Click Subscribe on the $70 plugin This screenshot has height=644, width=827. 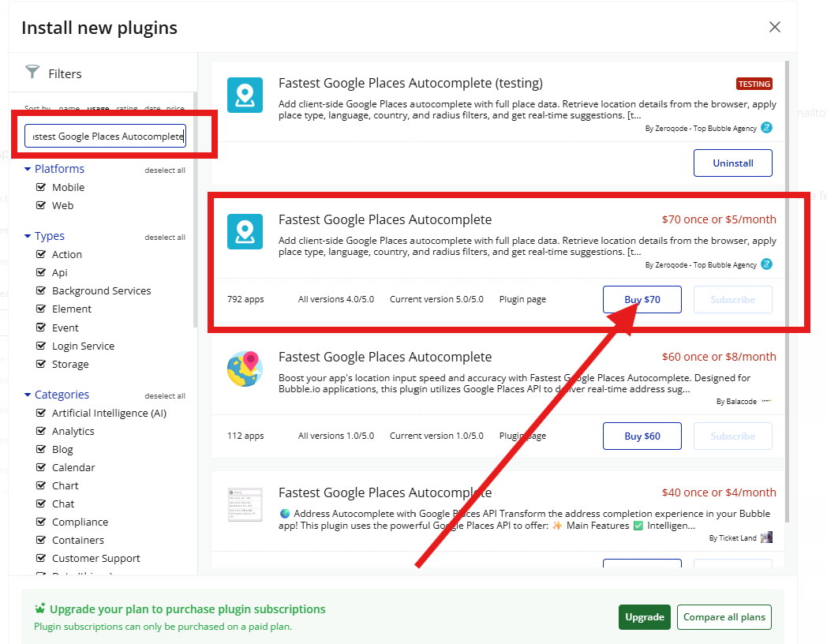[x=732, y=300]
